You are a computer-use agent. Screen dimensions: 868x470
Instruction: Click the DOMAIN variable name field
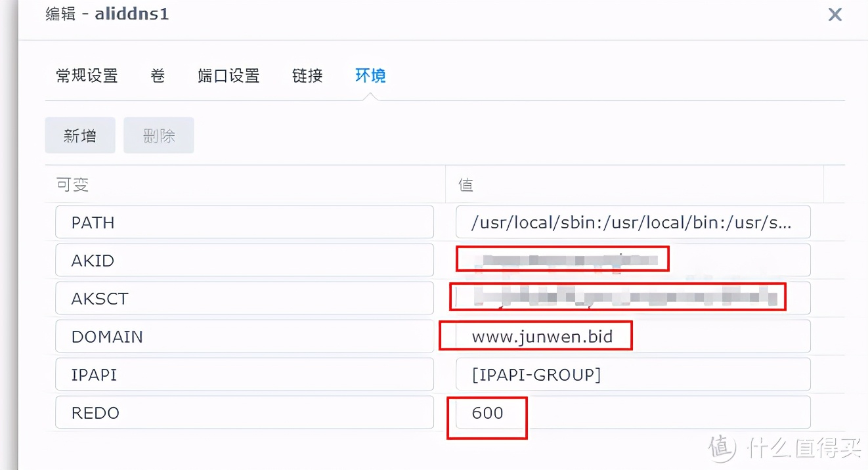click(x=244, y=336)
